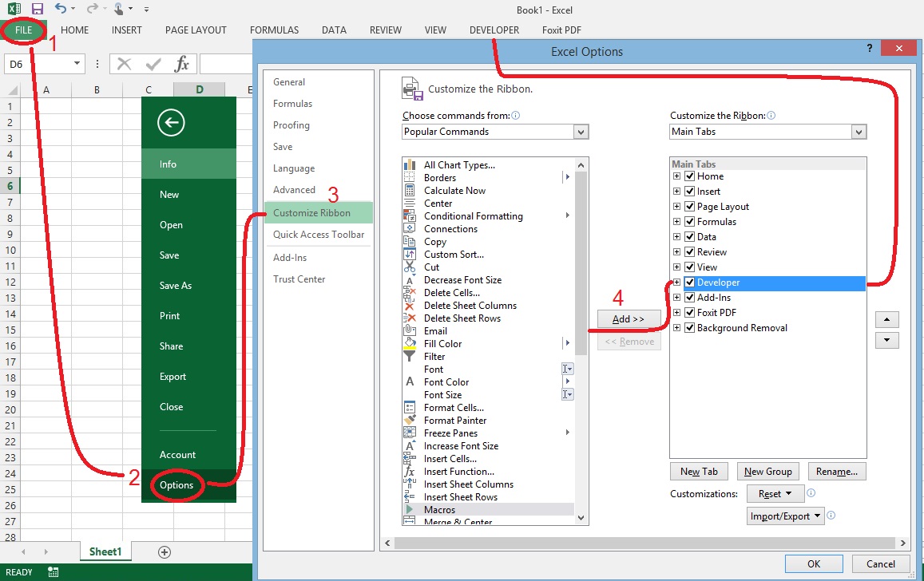The width and height of the screenshot is (924, 581).
Task: Select Trust Center in options sidebar
Action: click(x=299, y=279)
